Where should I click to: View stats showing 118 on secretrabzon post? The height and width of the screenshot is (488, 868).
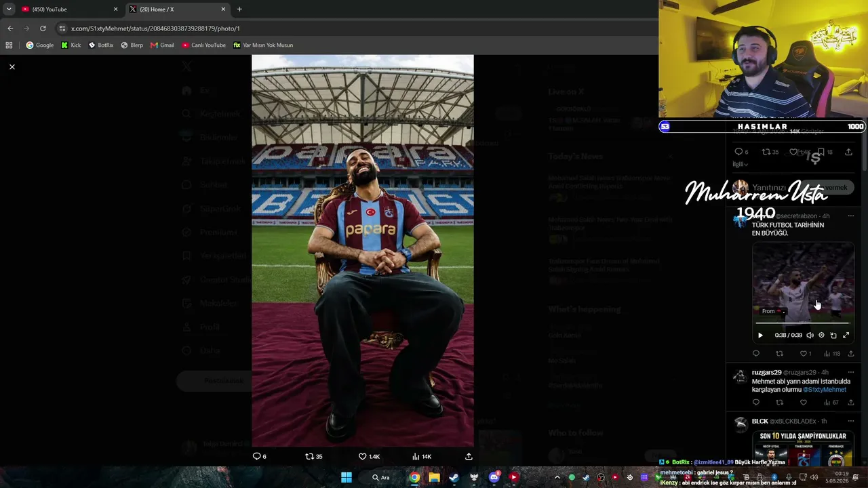[832, 353]
